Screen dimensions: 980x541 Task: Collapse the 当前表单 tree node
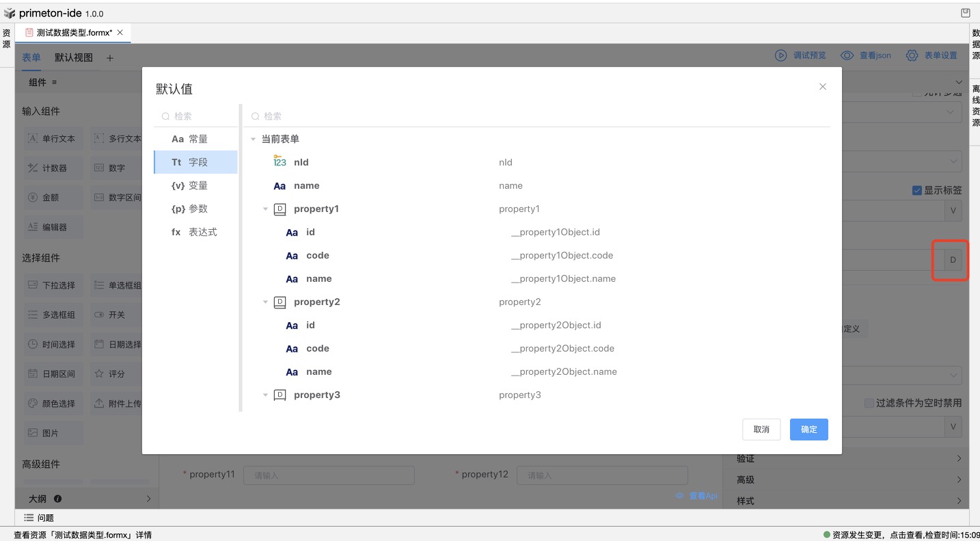click(x=253, y=140)
